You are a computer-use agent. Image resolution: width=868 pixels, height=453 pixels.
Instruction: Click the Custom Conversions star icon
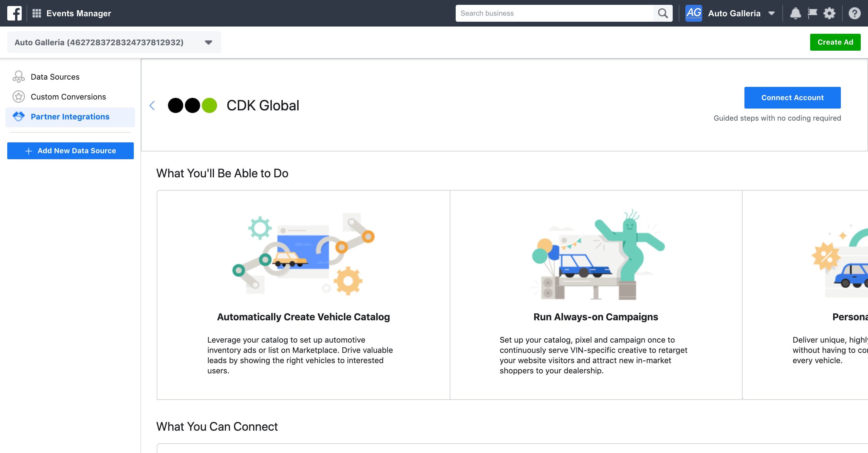point(18,97)
